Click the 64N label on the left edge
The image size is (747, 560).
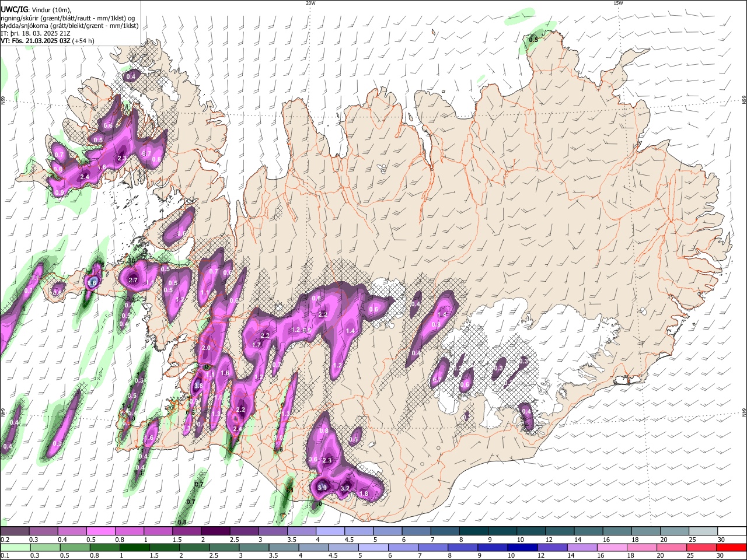3,412
